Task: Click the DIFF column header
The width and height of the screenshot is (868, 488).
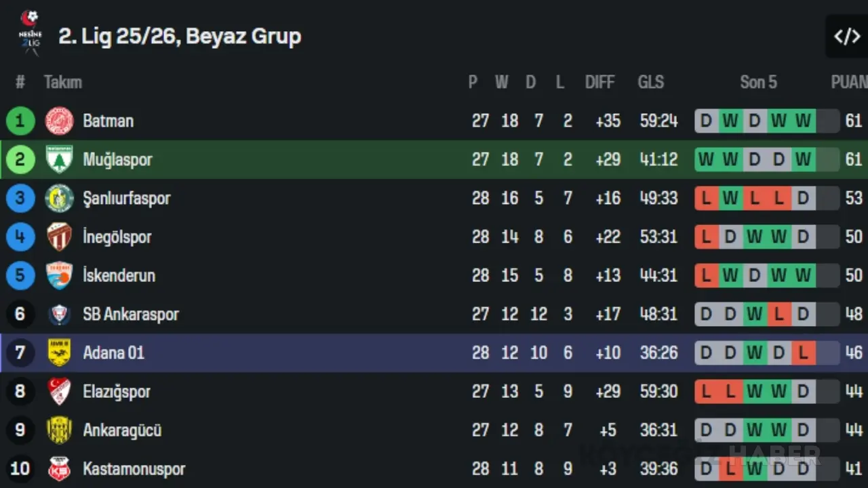Action: tap(599, 82)
